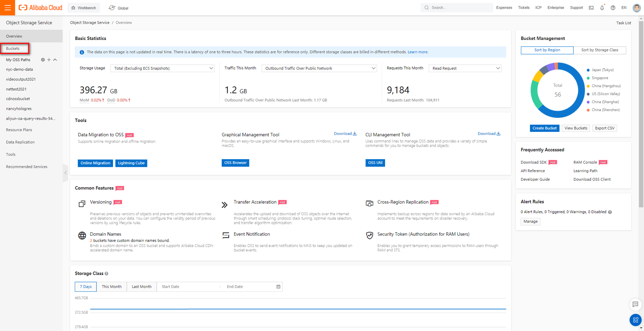644x331 pixels.
Task: Open the user avatar profile
Action: click(636, 8)
